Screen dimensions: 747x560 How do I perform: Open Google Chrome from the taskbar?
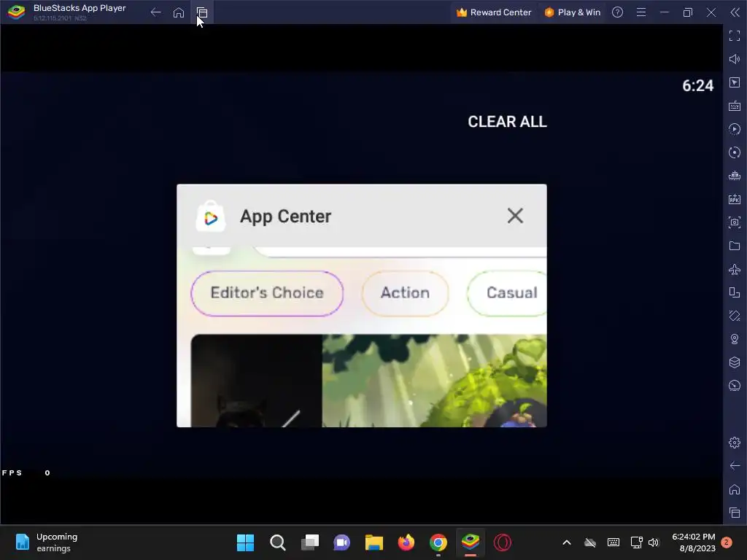[x=438, y=542]
